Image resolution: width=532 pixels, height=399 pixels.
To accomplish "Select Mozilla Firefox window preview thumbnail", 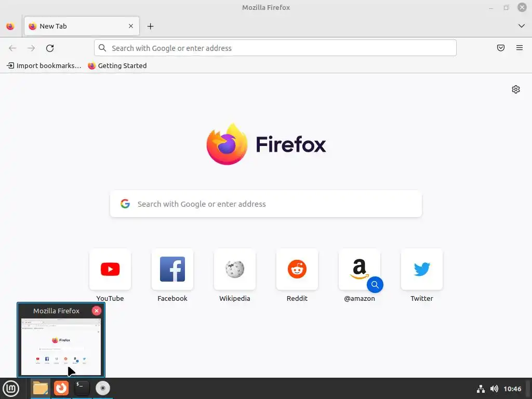I will tap(61, 347).
